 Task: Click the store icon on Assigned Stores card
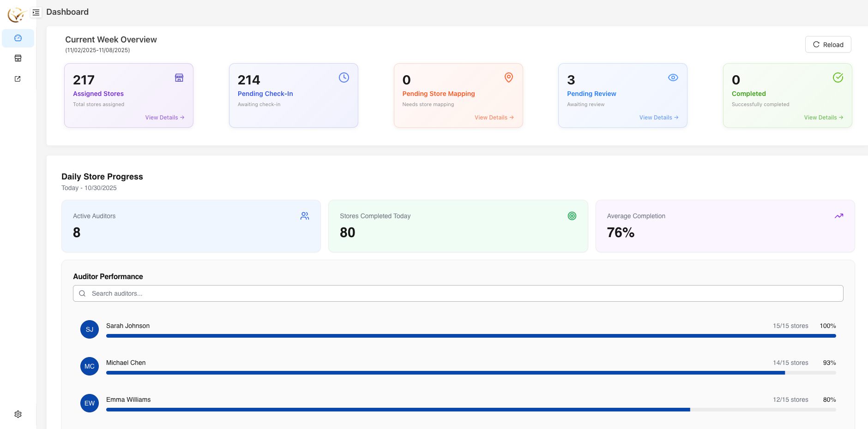coord(179,77)
